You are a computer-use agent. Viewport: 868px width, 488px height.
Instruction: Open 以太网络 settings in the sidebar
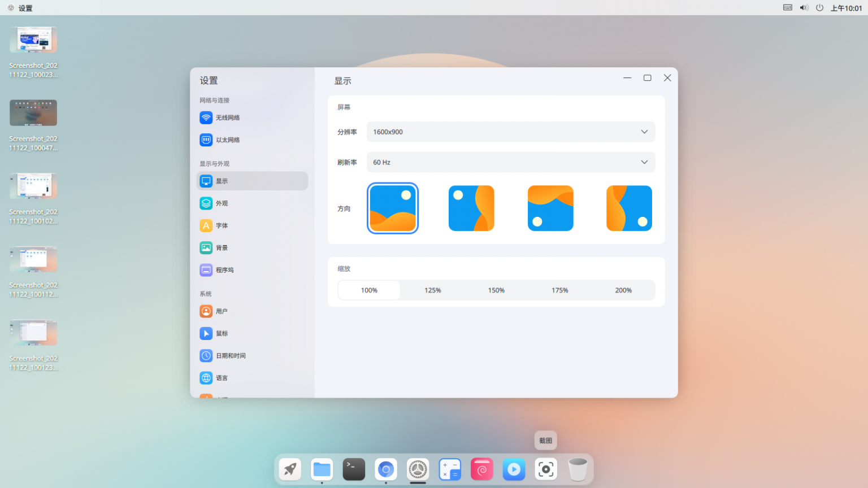(x=228, y=140)
